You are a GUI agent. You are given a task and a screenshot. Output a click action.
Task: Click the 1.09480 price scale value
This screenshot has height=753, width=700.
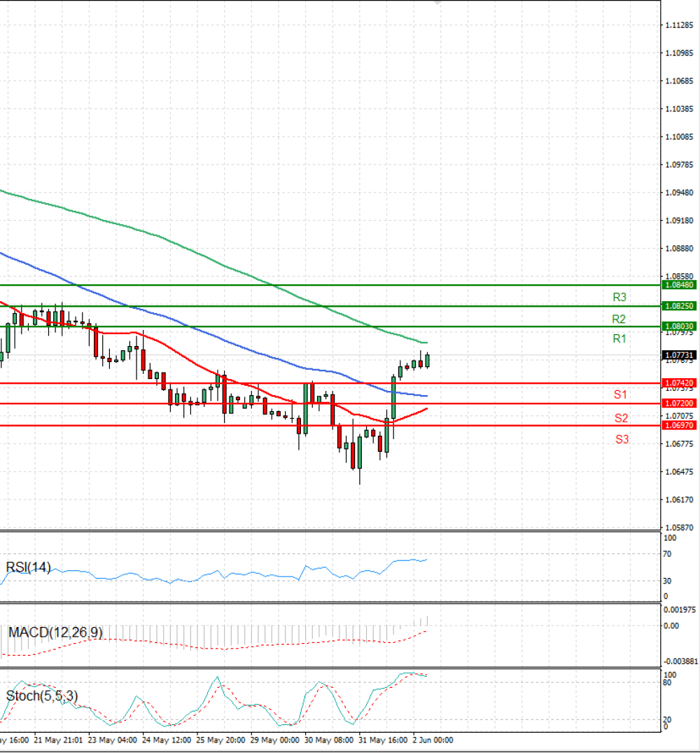tap(680, 193)
